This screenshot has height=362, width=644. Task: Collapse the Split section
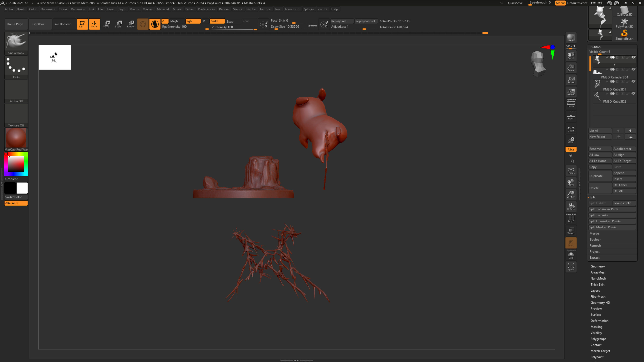(593, 197)
